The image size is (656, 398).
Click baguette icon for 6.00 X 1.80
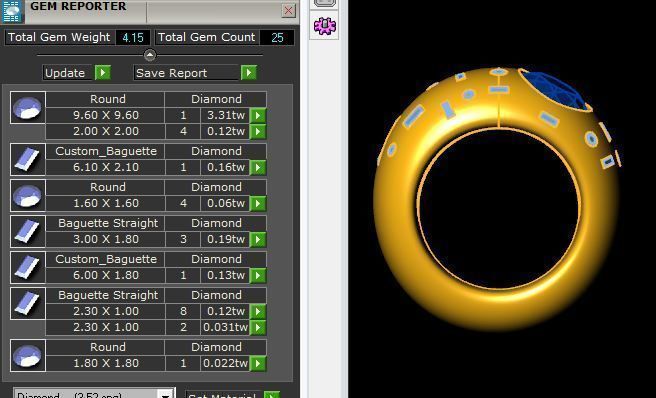pos(28,267)
